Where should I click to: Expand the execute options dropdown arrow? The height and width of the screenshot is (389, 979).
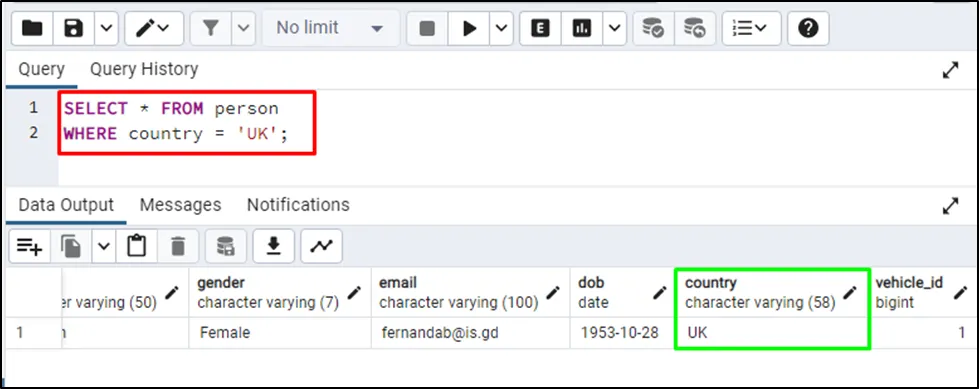(501, 28)
